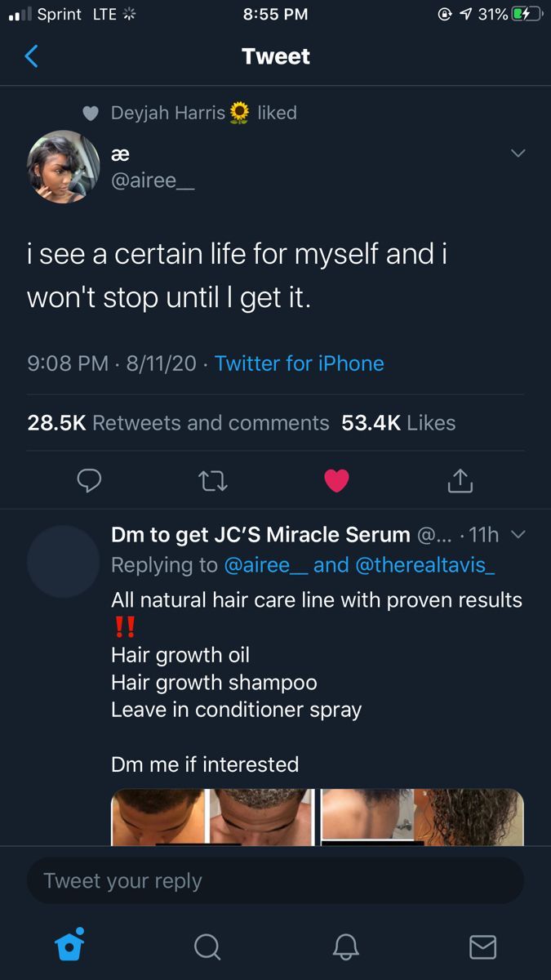The image size is (551, 980).
Task: Tap the share tweet icon
Action: click(460, 481)
